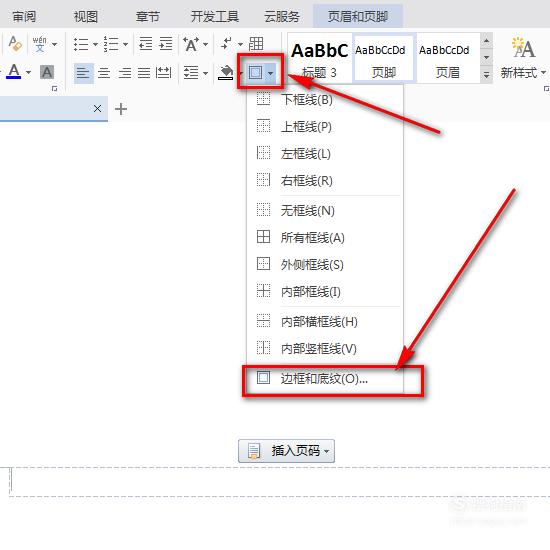
Task: Choose 内部横框线(H) from menu
Action: (325, 321)
